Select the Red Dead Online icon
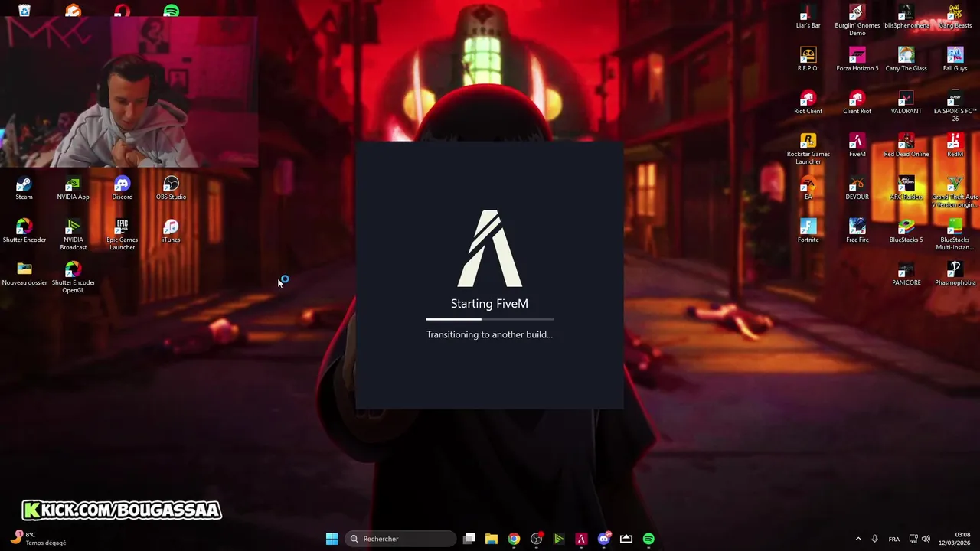 (x=906, y=145)
